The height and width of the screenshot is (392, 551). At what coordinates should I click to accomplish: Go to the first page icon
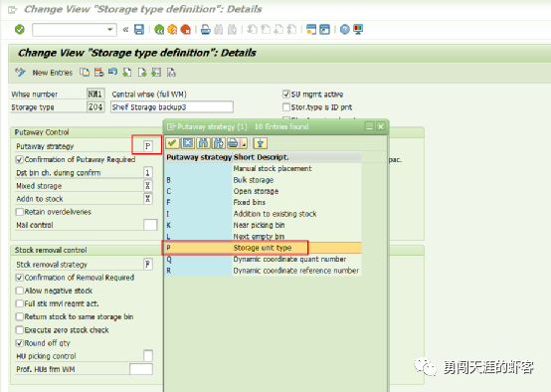pos(252,30)
